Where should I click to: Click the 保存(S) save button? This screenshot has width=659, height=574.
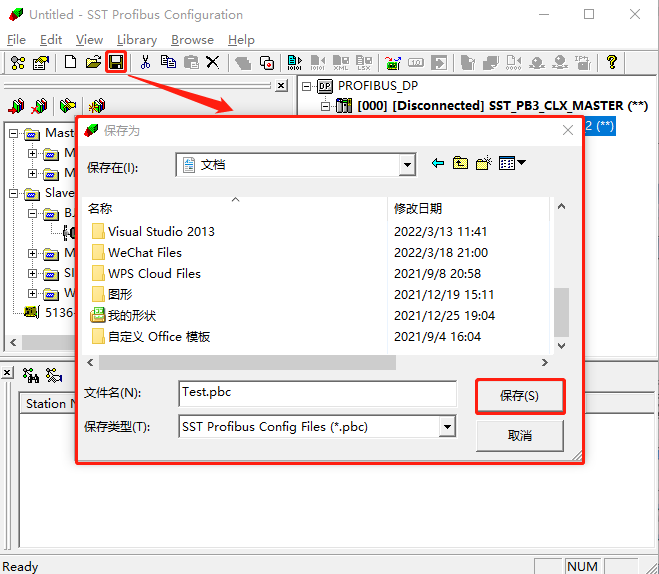[x=520, y=396]
